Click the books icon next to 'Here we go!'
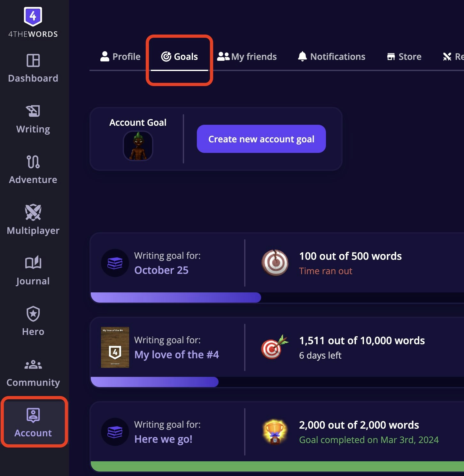 [x=115, y=432]
